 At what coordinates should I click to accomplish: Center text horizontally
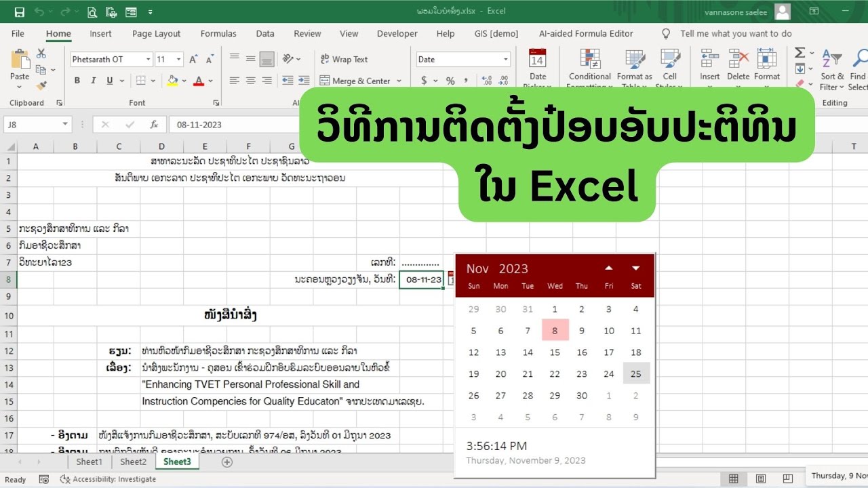251,81
